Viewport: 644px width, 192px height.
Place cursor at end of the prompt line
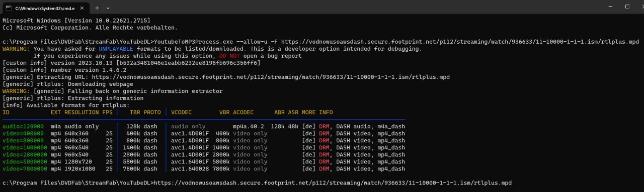pos(512,182)
